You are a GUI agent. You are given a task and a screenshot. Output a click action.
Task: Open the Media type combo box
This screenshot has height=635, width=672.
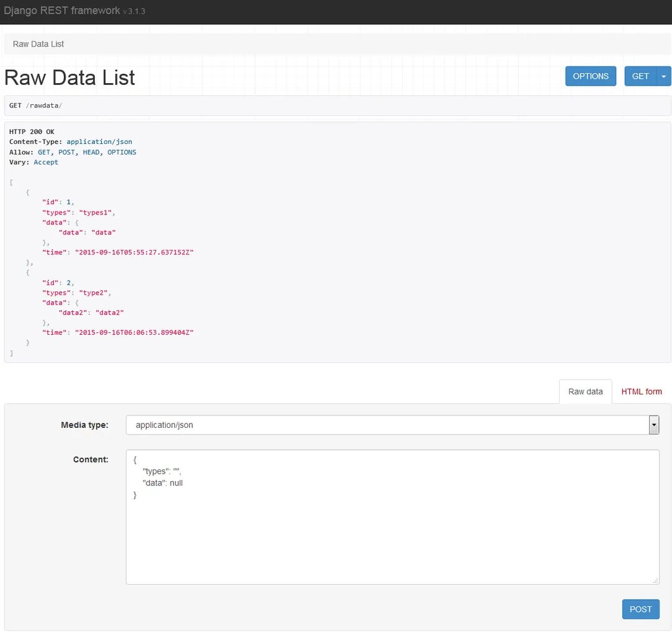(392, 425)
